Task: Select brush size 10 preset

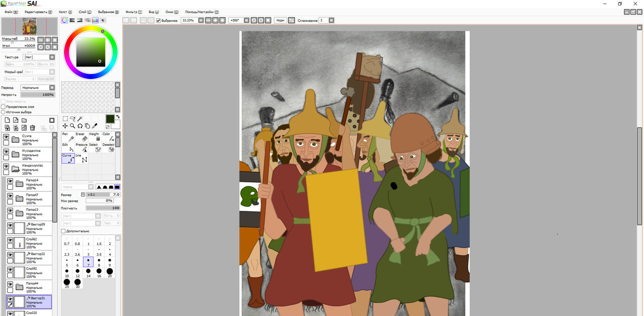Action: click(x=66, y=273)
